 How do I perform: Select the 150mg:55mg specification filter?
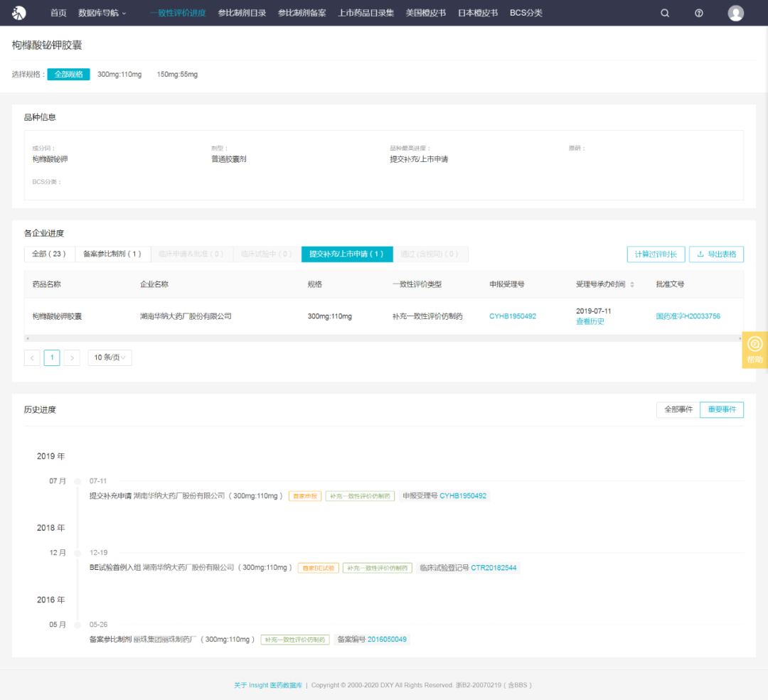[x=177, y=75]
